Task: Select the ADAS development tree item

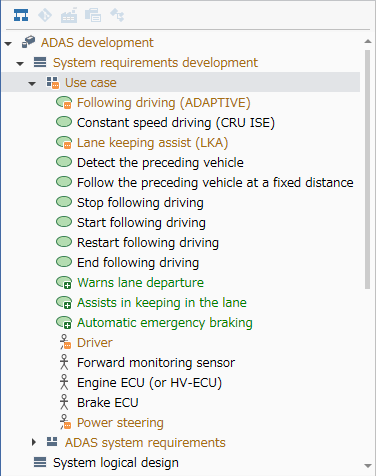Action: (97, 43)
